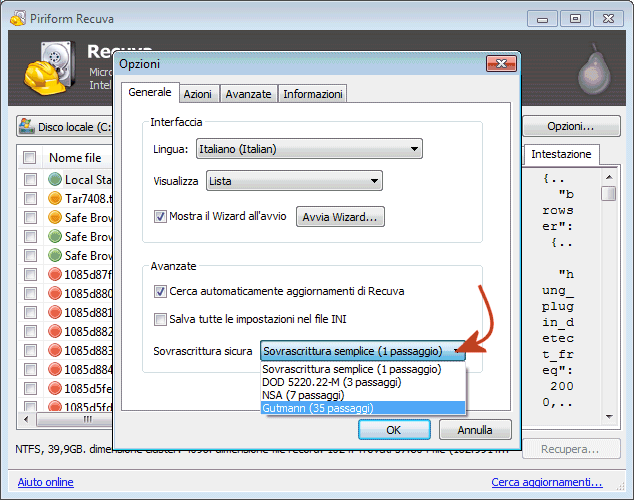Open the Disco locale (C:) drive selector

point(65,127)
